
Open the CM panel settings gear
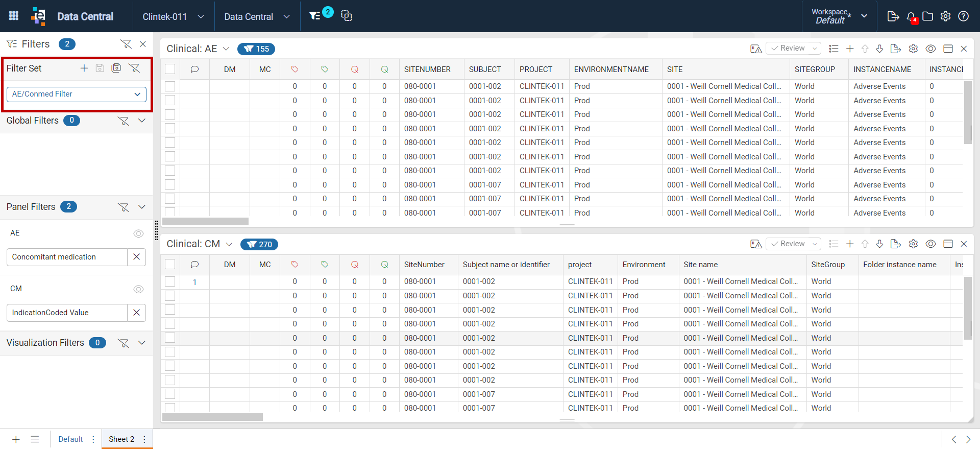913,244
